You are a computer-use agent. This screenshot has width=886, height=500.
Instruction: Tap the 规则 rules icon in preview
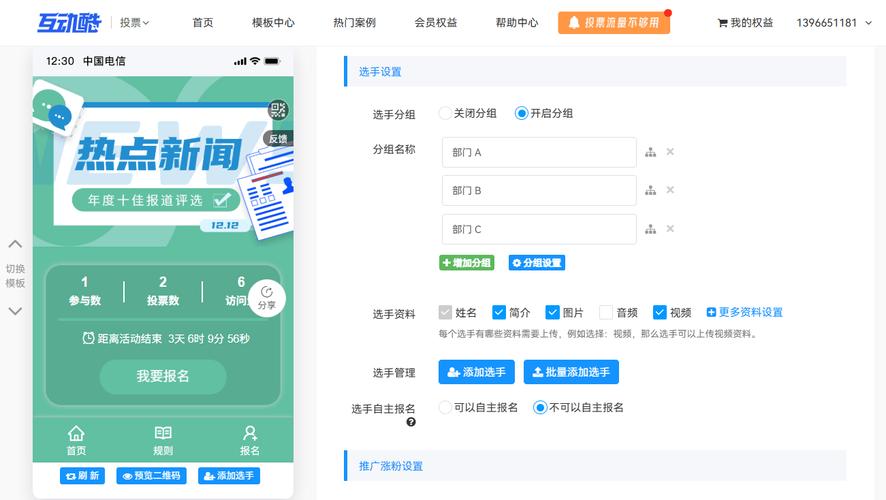(163, 439)
